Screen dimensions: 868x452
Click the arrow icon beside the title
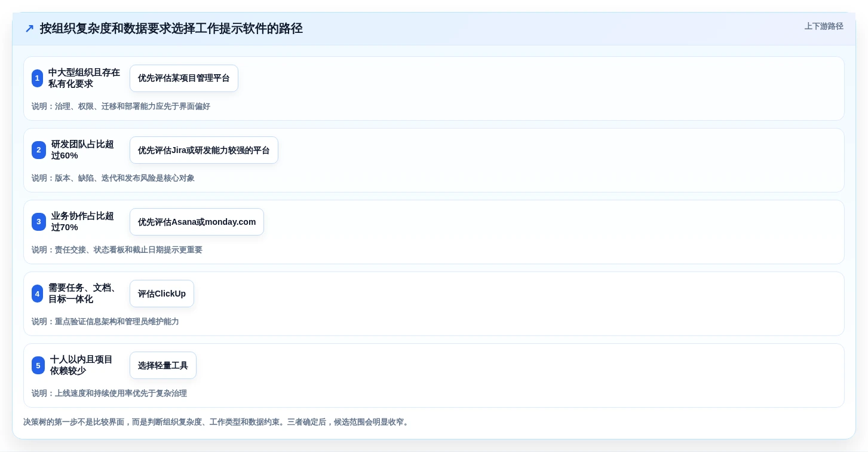tap(29, 29)
